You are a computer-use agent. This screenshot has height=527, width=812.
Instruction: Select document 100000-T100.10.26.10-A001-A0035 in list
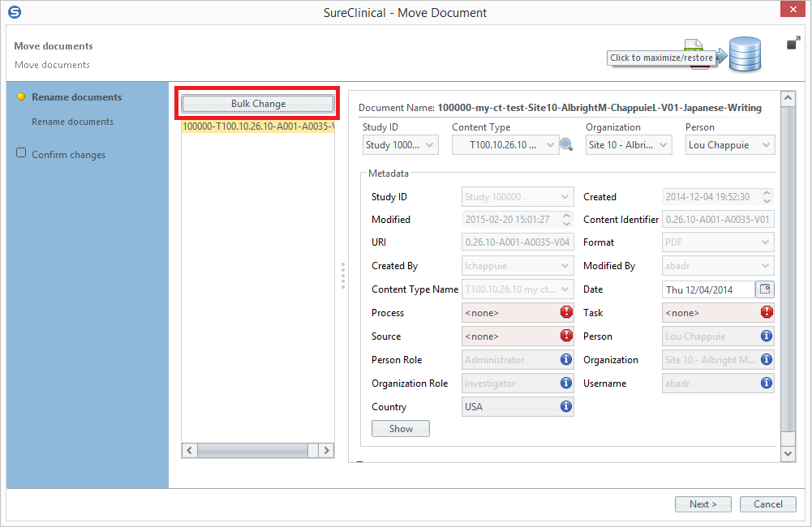pyautogui.click(x=258, y=126)
